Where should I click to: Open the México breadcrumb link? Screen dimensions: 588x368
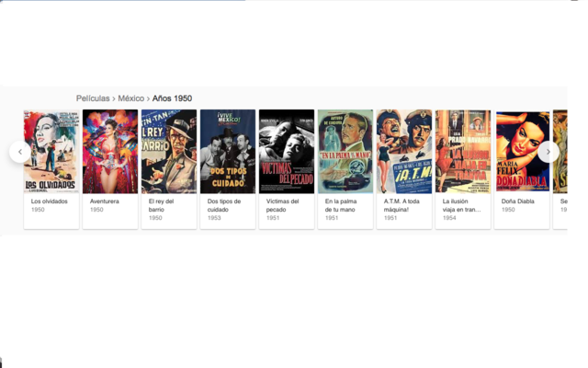tap(130, 98)
